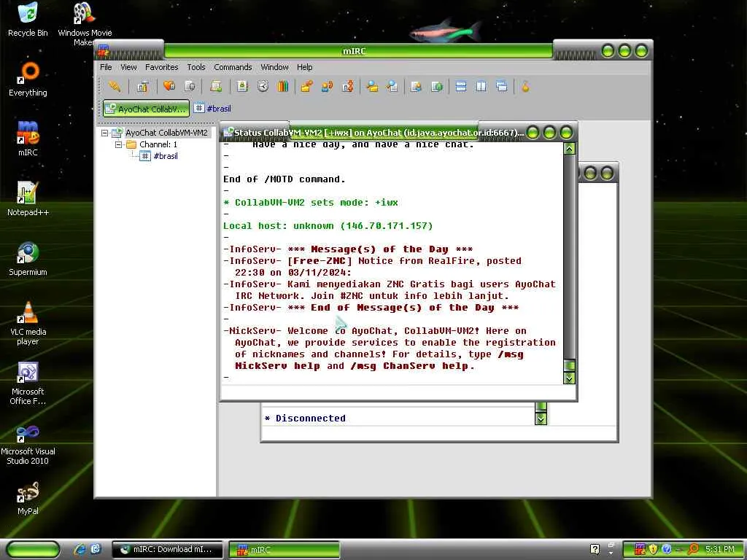This screenshot has width=747, height=560.
Task: Click the green Start button
Action: pyautogui.click(x=34, y=549)
